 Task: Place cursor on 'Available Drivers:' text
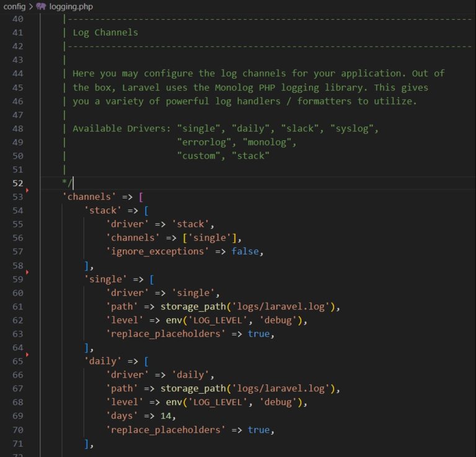pos(121,128)
